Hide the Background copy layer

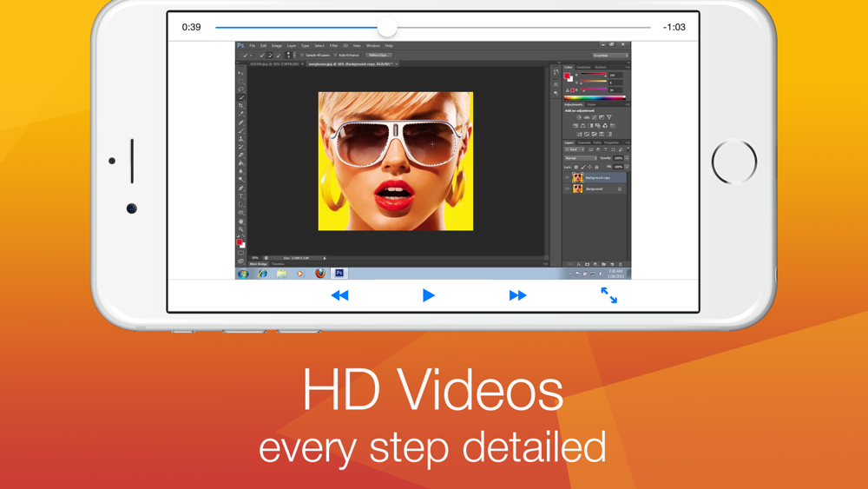(x=567, y=178)
